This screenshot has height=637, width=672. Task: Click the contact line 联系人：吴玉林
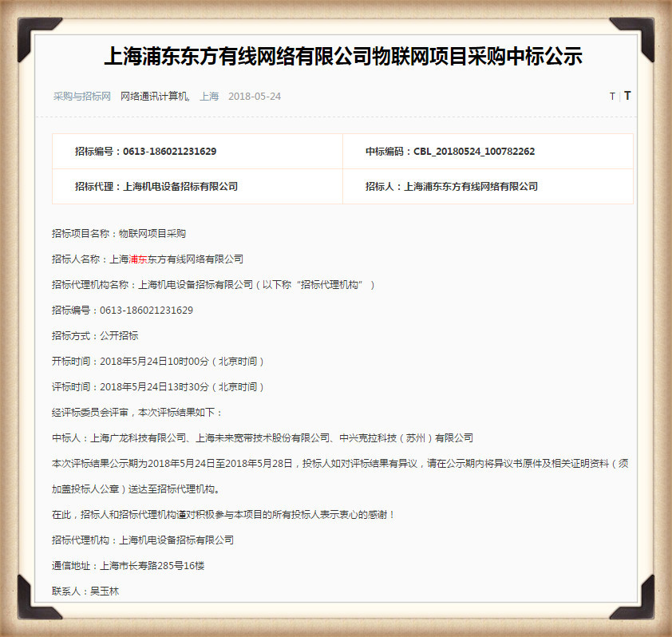(85, 591)
